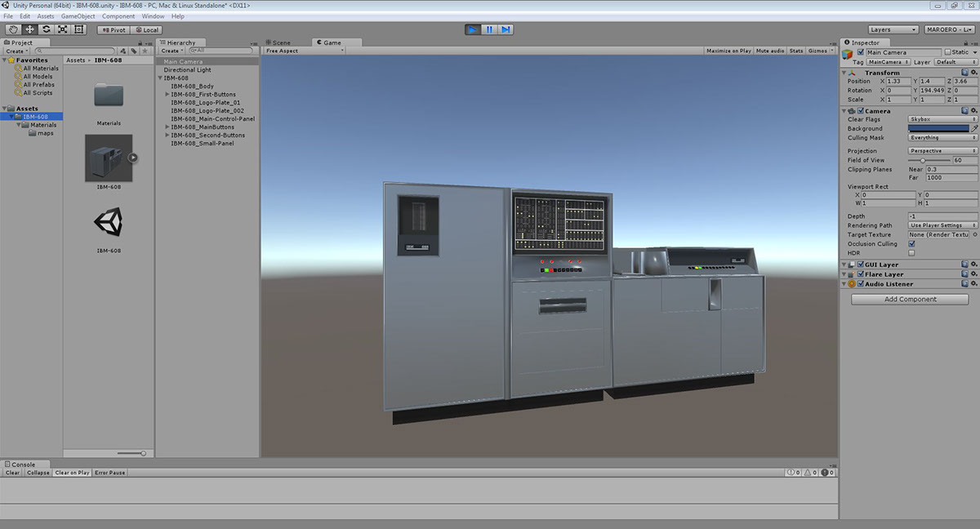
Task: Start Play mode with the Play button
Action: pyautogui.click(x=473, y=29)
